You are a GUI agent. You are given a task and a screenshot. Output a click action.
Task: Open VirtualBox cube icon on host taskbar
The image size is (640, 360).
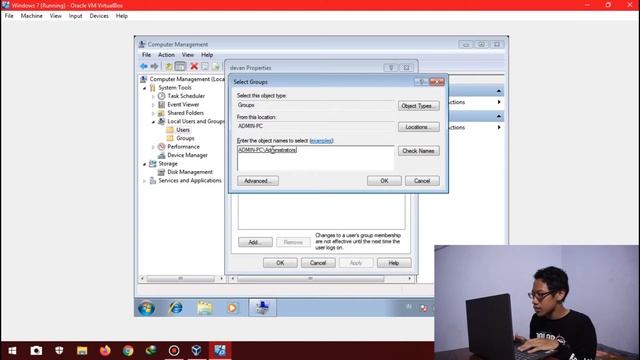coord(197,351)
